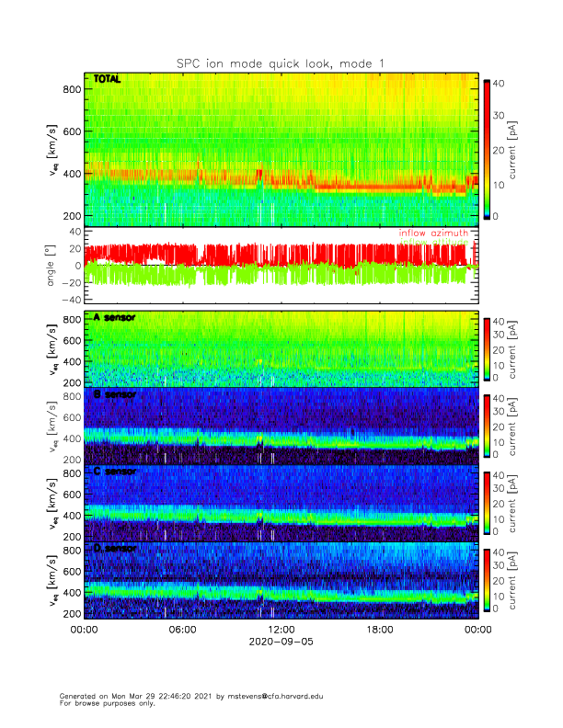Image resolution: width=563 pixels, height=728 pixels.
Task: Click the C sensor color bar
Action: pyautogui.click(x=487, y=502)
